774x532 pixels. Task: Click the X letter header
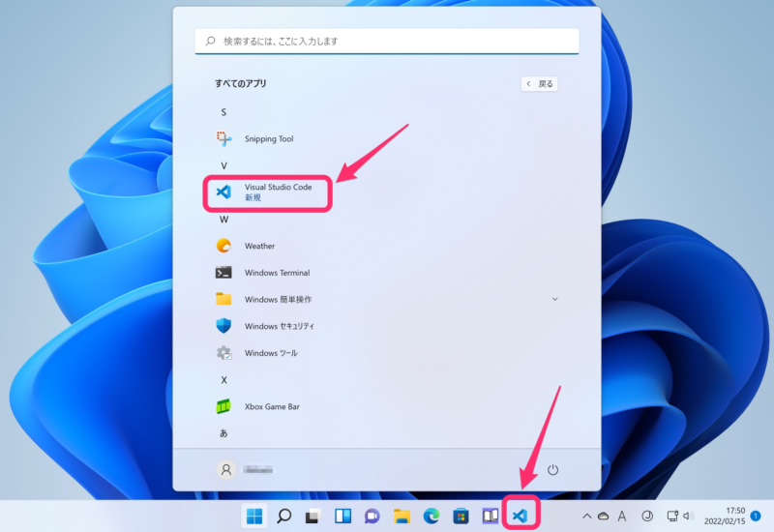coord(223,380)
